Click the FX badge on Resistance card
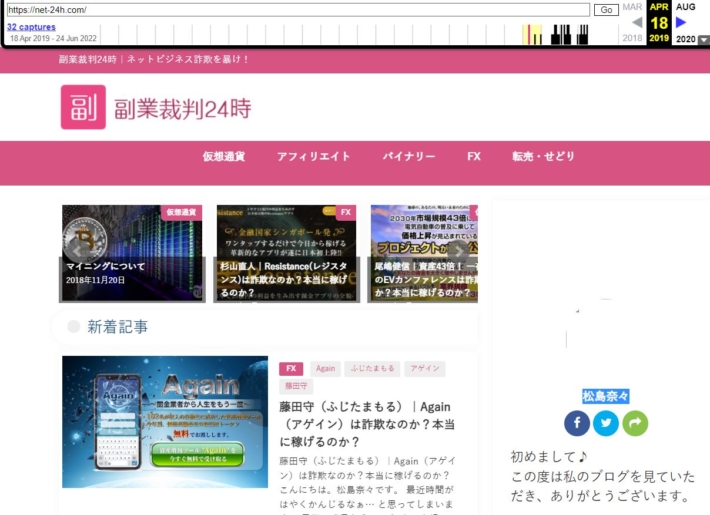Screen dimensions: 710x515 [x=346, y=212]
